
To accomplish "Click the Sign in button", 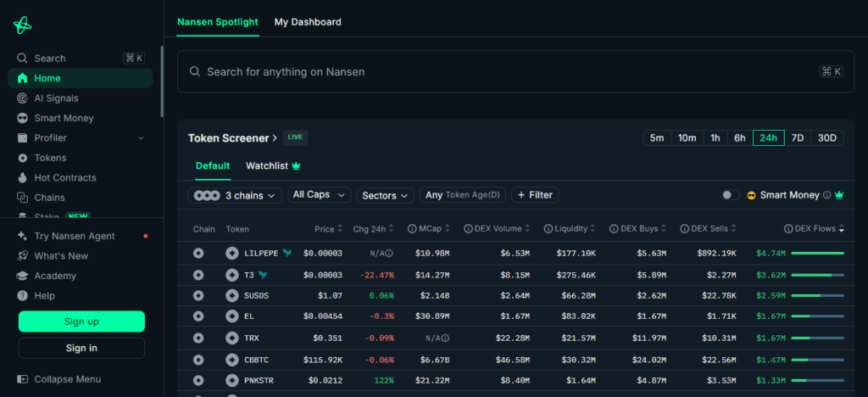I will 81,348.
